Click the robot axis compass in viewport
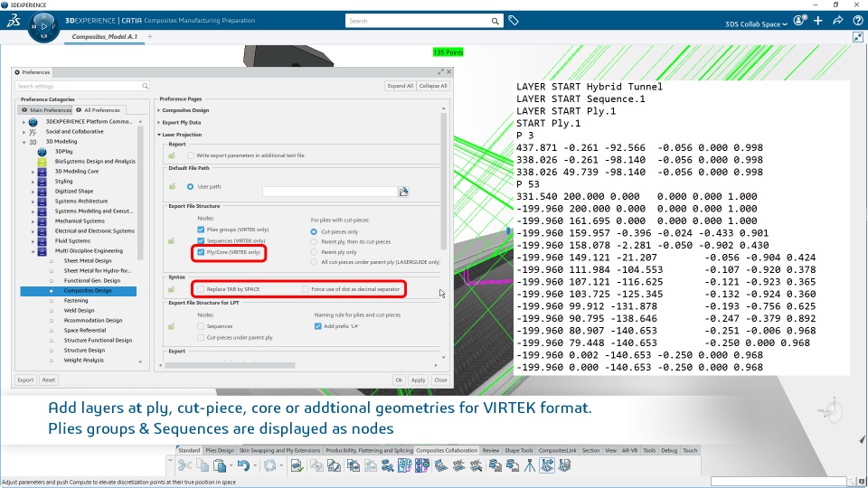The height and width of the screenshot is (488, 868). (832, 411)
